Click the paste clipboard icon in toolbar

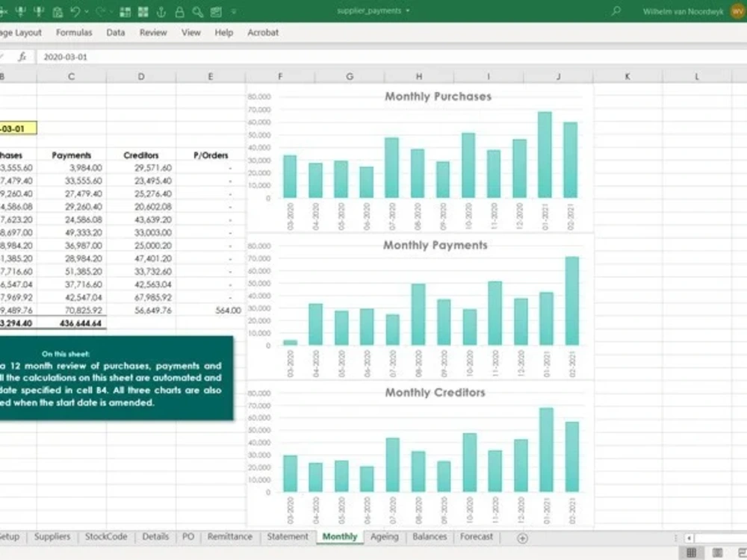(x=58, y=11)
